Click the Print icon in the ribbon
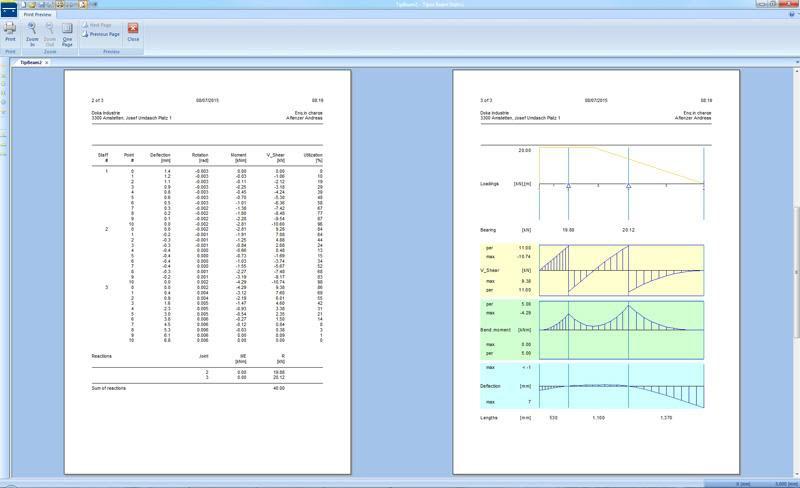Screen dimensions: 800x488 [x=10, y=31]
